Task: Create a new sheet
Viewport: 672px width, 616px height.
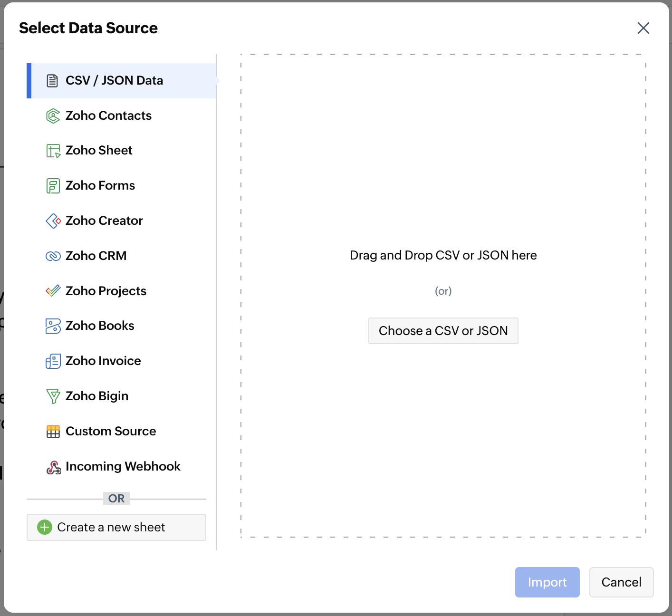Action: 116,527
